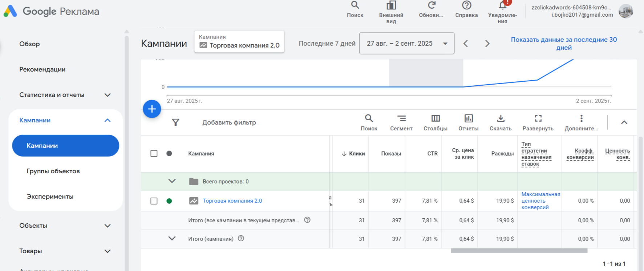Click the Обновить refresh icon
The width and height of the screenshot is (644, 271).
[x=431, y=5]
